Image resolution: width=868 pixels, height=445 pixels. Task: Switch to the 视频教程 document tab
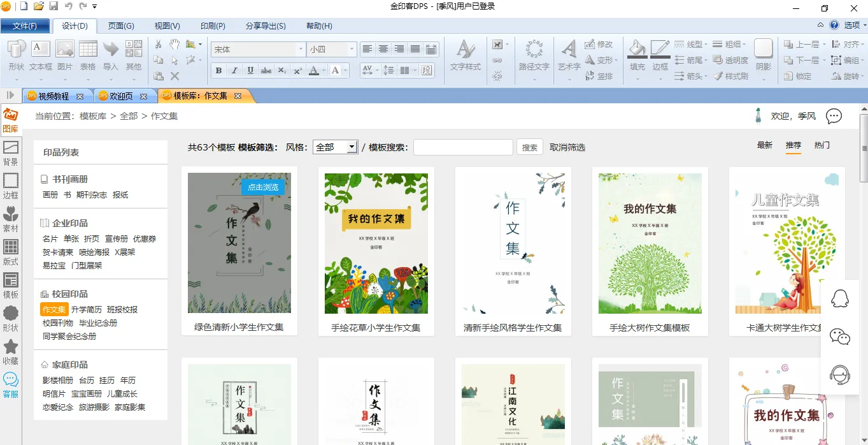tap(53, 96)
